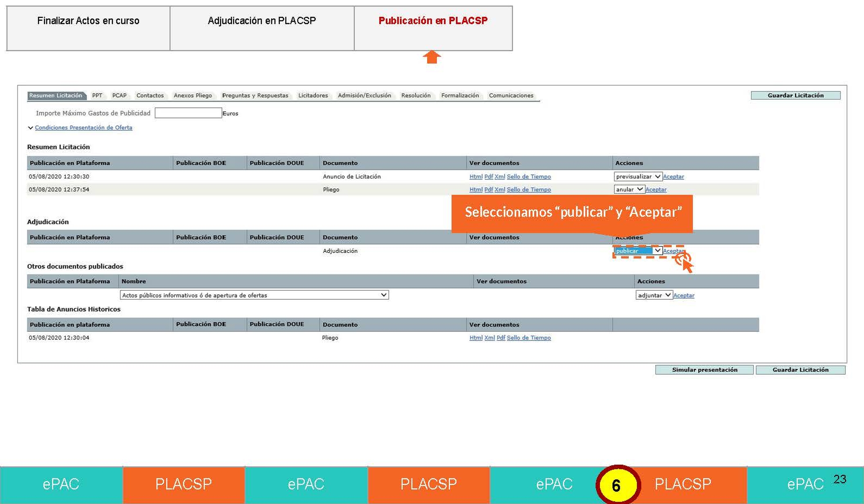Click the bottom Guardar Licitación button
The width and height of the screenshot is (864, 504).
(801, 370)
